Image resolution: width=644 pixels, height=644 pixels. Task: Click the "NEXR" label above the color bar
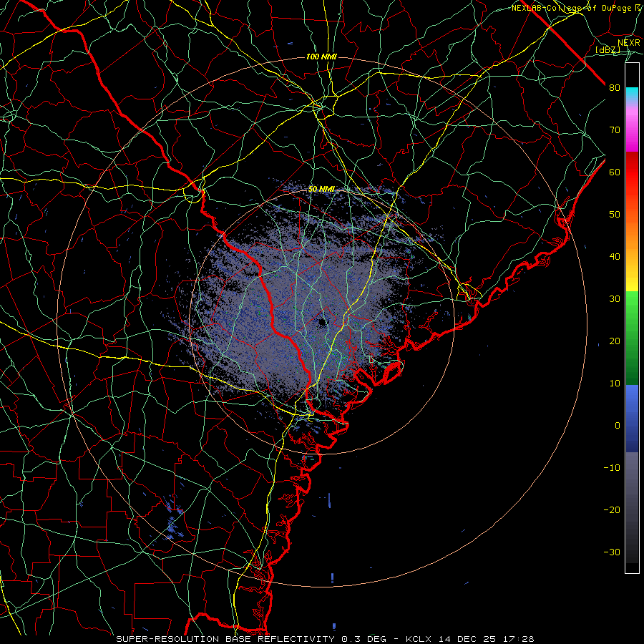(629, 43)
